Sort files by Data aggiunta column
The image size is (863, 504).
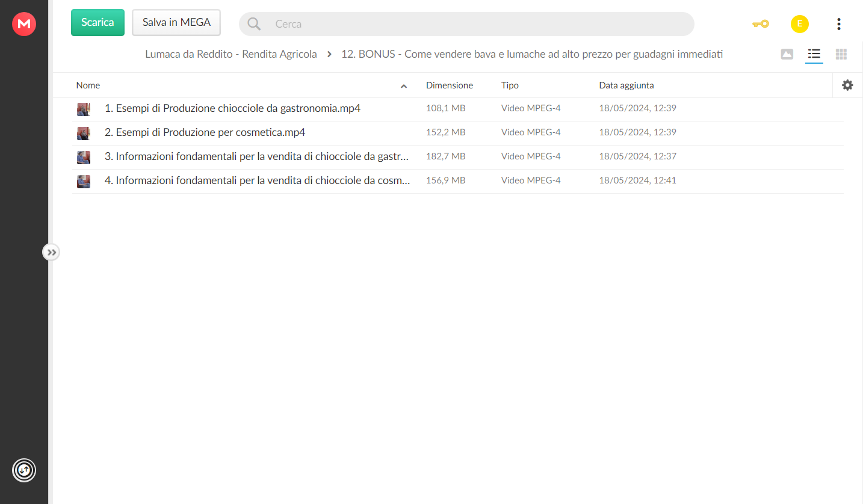click(626, 85)
